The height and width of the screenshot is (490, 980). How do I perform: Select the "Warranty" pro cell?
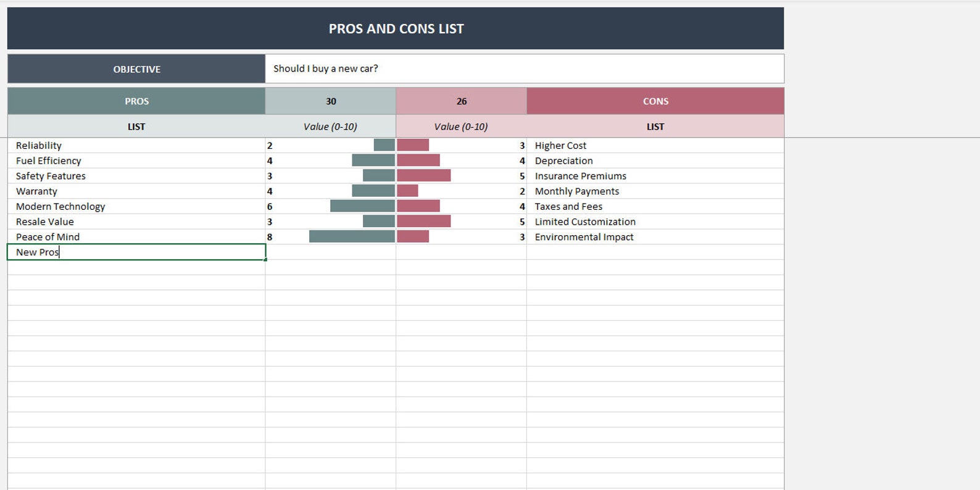136,191
